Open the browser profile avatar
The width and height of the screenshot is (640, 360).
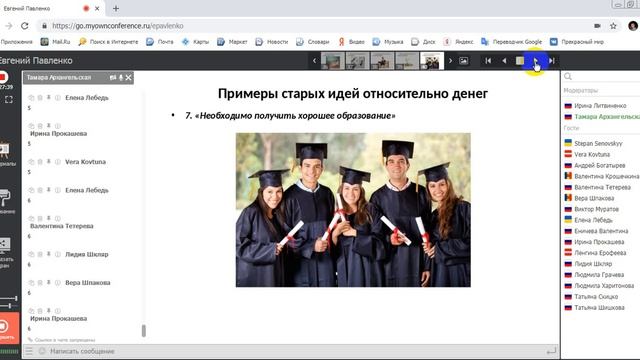point(633,26)
